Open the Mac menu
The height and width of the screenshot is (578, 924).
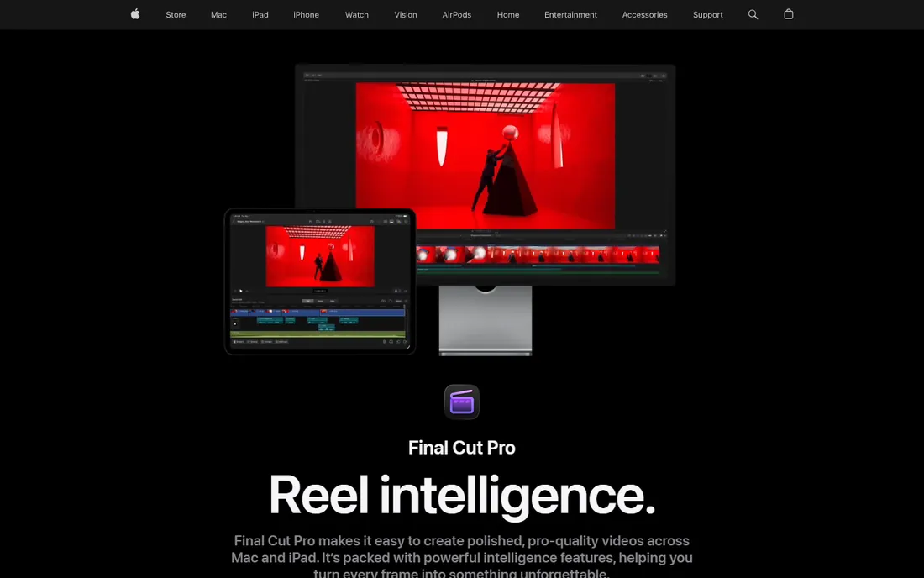pos(218,15)
